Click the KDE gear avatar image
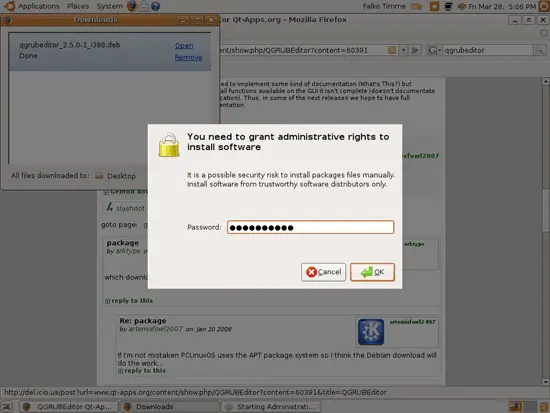Image resolution: width=550 pixels, height=413 pixels. (371, 332)
